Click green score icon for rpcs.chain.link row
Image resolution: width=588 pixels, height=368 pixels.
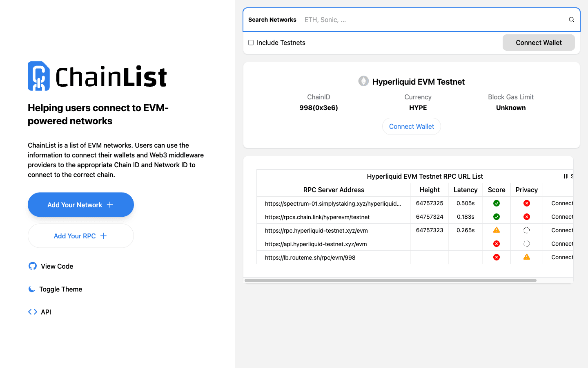497,217
